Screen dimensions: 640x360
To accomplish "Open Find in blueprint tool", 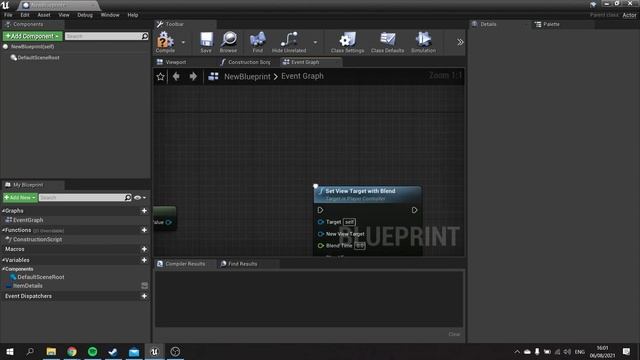I will tap(258, 42).
